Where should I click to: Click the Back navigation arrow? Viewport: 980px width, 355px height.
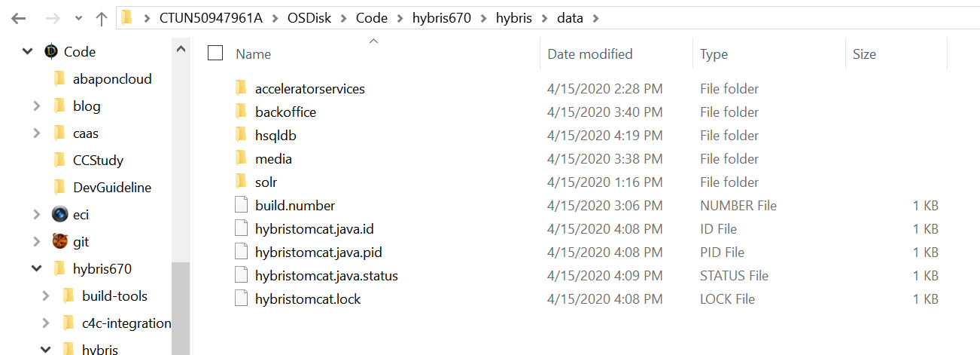[18, 17]
